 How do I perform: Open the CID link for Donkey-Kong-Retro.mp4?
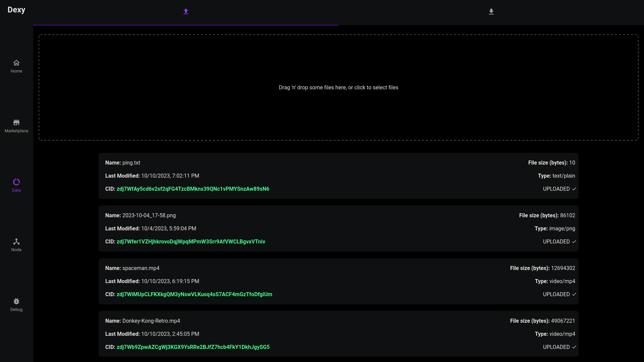coord(193,347)
